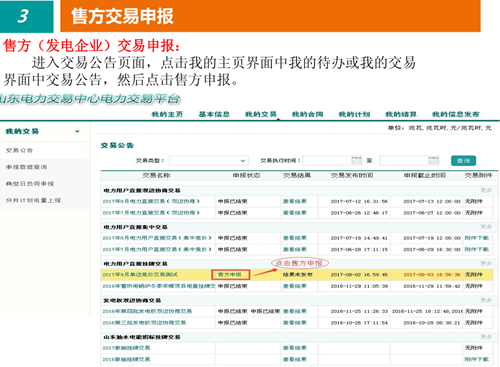Collapse the 我的交易 sidebar arrow
Image resolution: width=500 pixels, height=367 pixels.
pyautogui.click(x=77, y=131)
